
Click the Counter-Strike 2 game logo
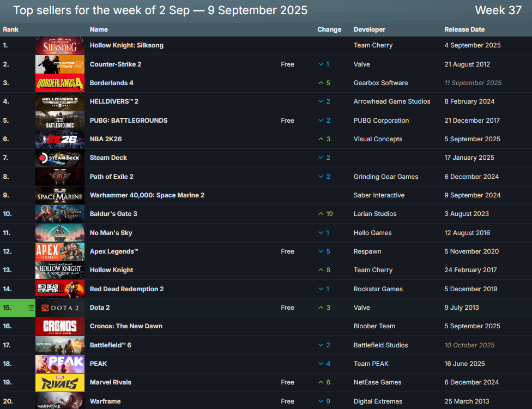(60, 64)
